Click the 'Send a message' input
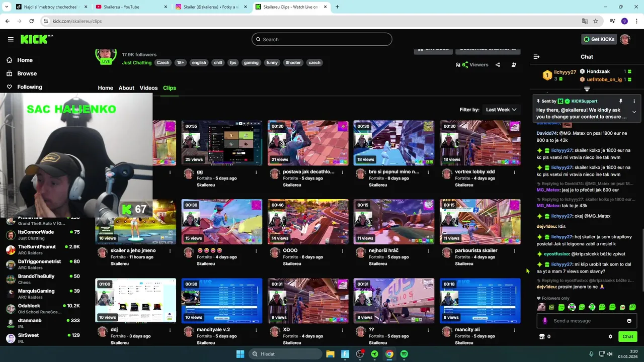 (x=586, y=321)
